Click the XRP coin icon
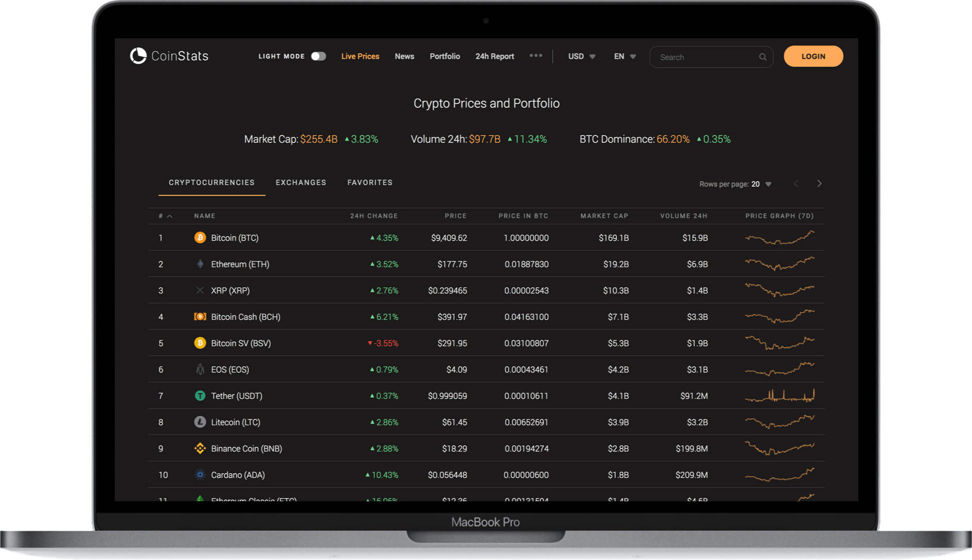972x560 pixels. pos(200,290)
